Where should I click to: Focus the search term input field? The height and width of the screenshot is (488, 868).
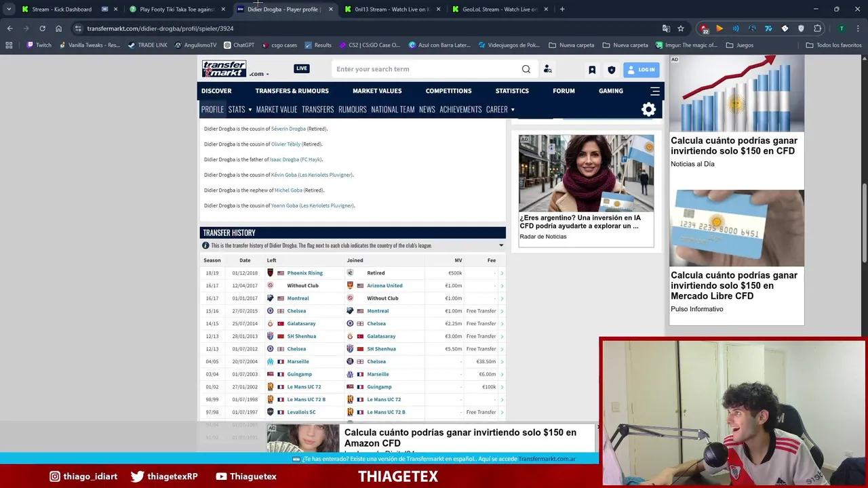(426, 69)
